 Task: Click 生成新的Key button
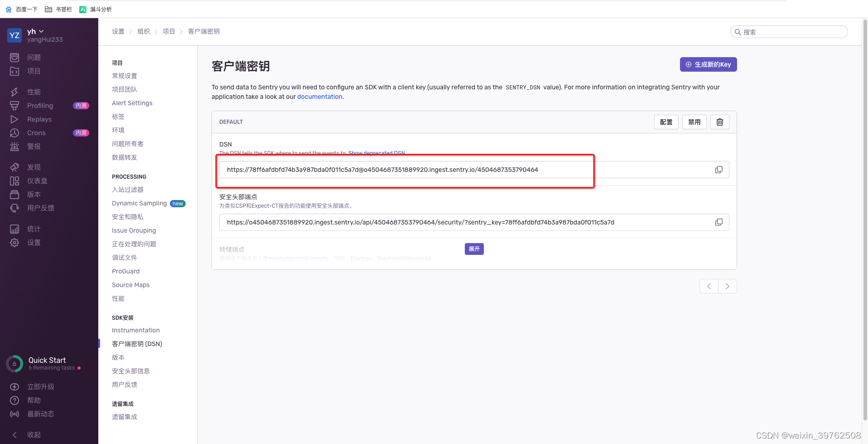coord(709,64)
